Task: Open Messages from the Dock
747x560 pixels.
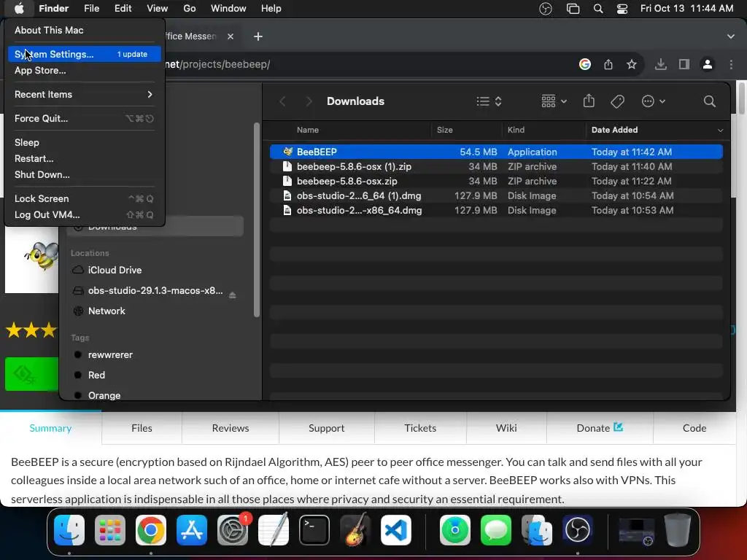Action: (496, 530)
